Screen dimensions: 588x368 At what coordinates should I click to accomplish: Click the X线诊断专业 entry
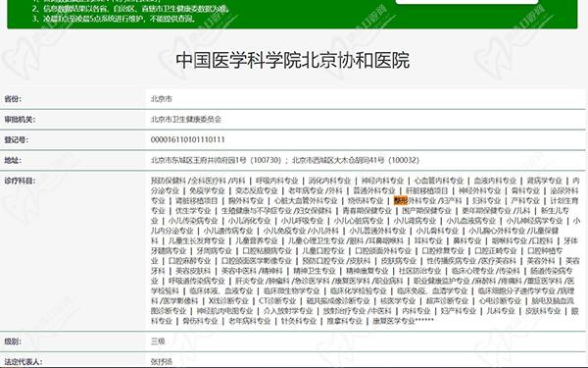pos(228,301)
